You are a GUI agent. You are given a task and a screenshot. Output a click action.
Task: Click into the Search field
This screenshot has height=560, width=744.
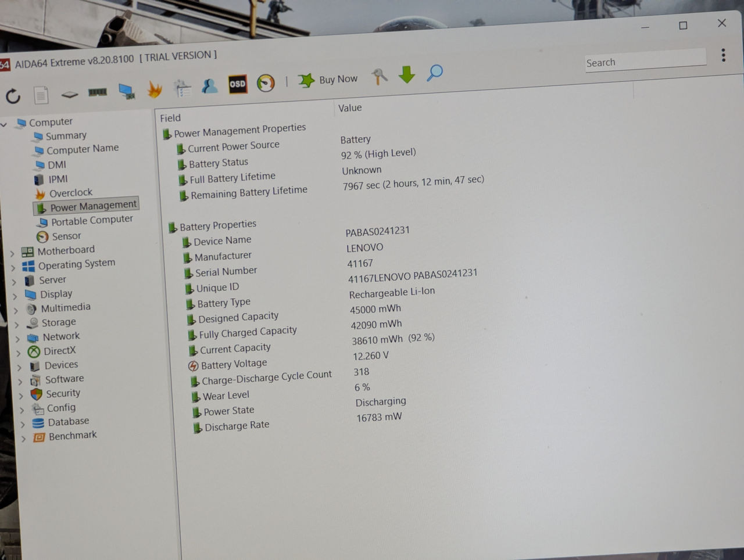click(646, 60)
